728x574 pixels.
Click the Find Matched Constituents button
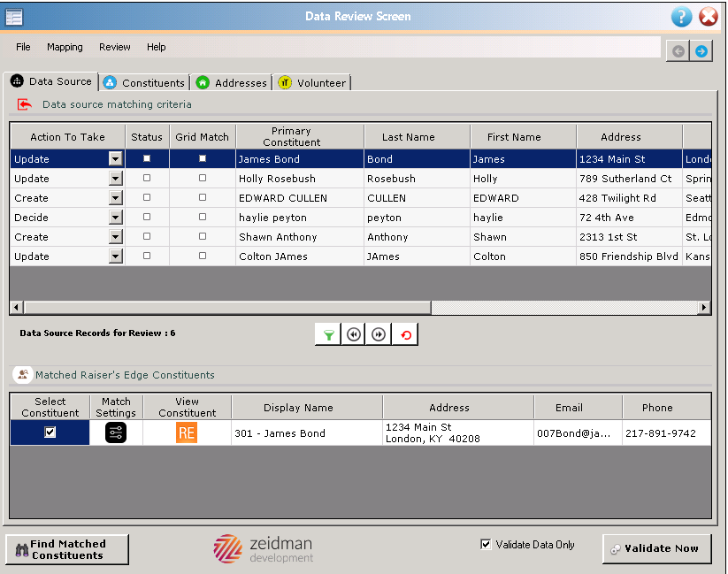[x=67, y=549]
